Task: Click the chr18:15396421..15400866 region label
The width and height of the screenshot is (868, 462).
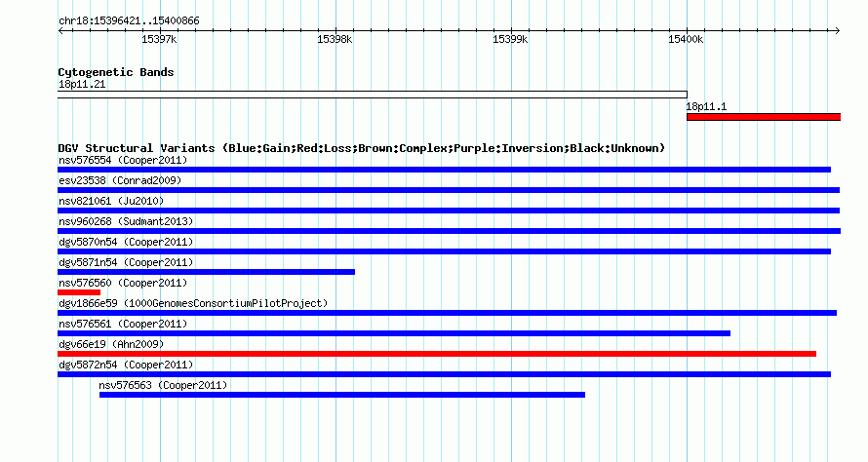Action: point(129,21)
